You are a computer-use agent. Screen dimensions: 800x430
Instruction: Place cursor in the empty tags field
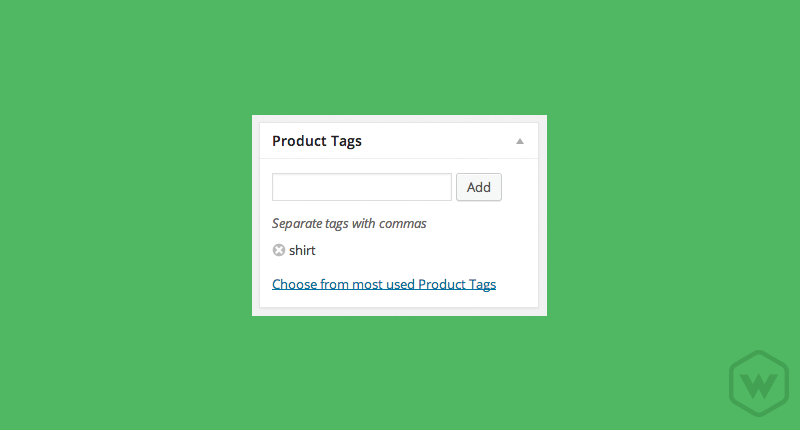(x=362, y=187)
